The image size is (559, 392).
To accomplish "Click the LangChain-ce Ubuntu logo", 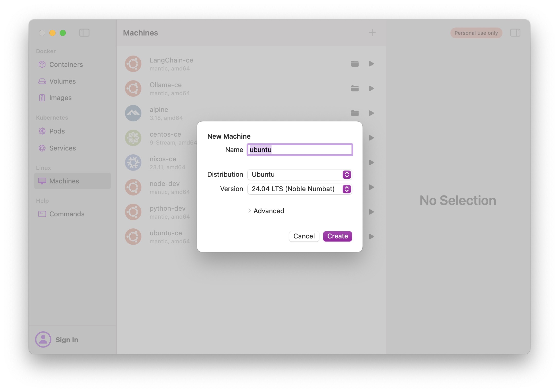I will click(133, 64).
